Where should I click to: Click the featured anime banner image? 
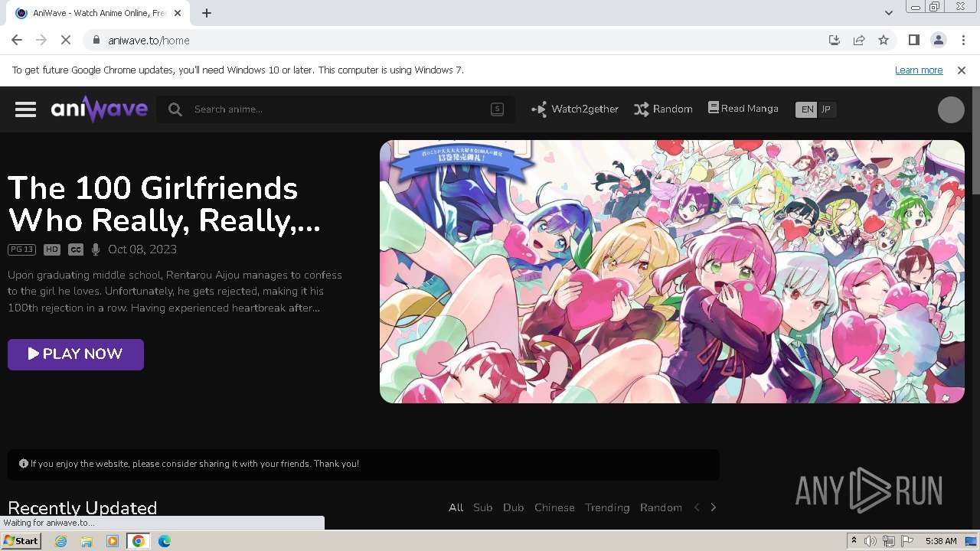coord(672,271)
